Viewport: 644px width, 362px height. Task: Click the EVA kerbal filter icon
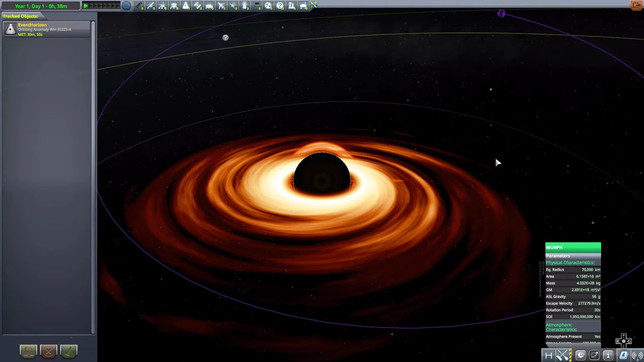[x=245, y=6]
